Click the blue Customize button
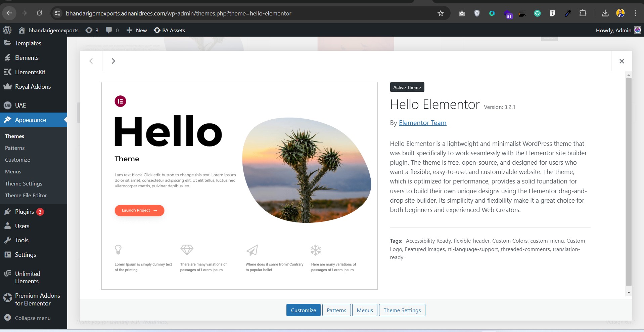This screenshot has width=644, height=332. click(304, 310)
